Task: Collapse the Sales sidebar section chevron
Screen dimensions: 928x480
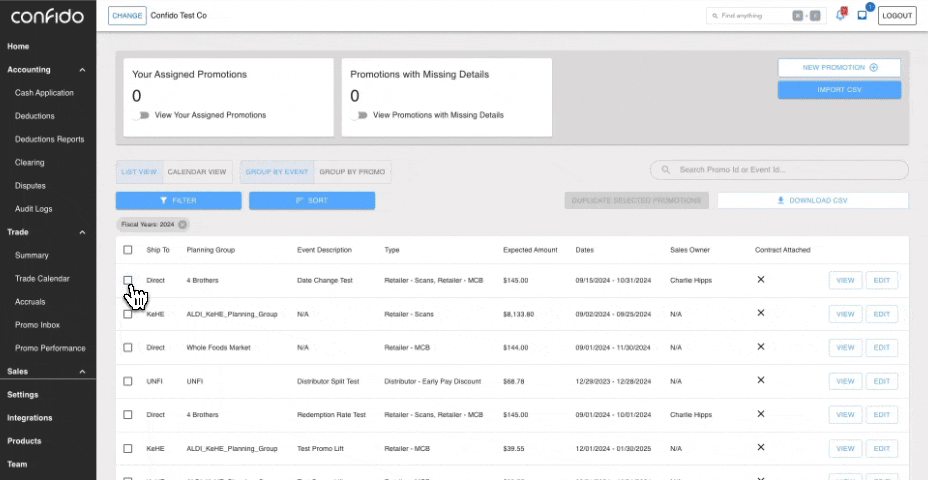Action: (82, 372)
